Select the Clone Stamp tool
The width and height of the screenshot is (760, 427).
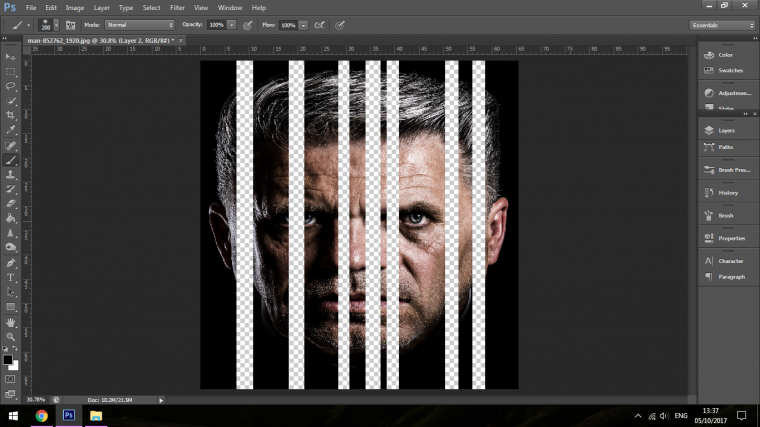[x=10, y=174]
